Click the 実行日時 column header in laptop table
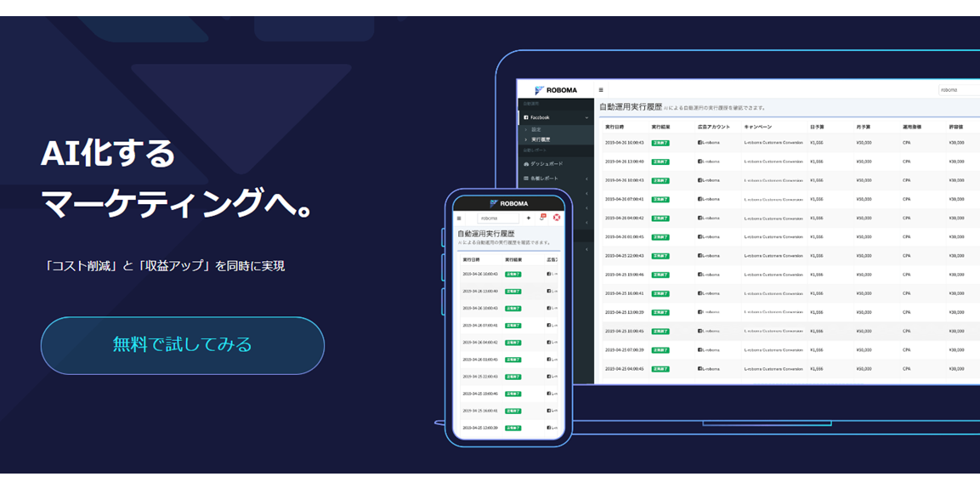 tap(615, 127)
